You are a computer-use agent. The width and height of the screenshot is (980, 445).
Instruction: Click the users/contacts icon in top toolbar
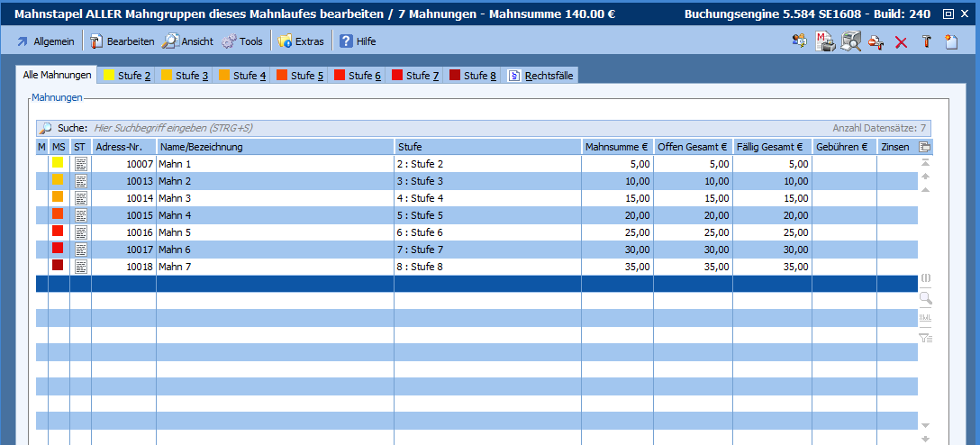coord(799,41)
